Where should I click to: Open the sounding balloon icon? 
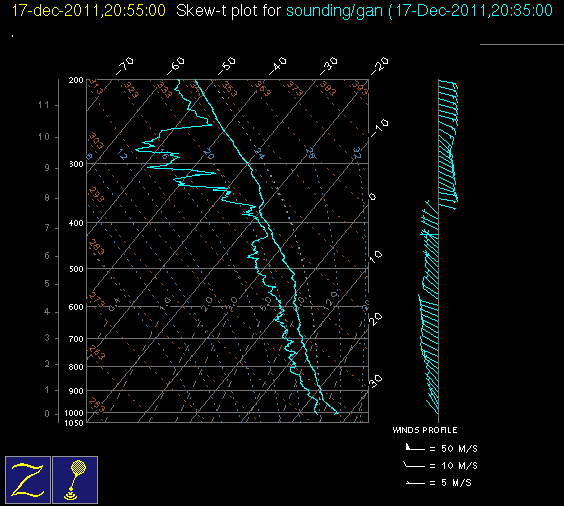tap(75, 480)
